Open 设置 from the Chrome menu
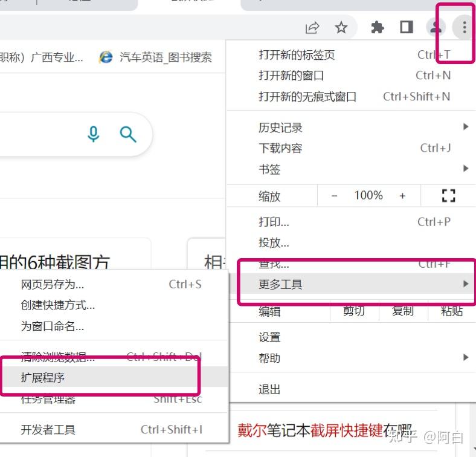The width and height of the screenshot is (476, 457). click(351, 337)
